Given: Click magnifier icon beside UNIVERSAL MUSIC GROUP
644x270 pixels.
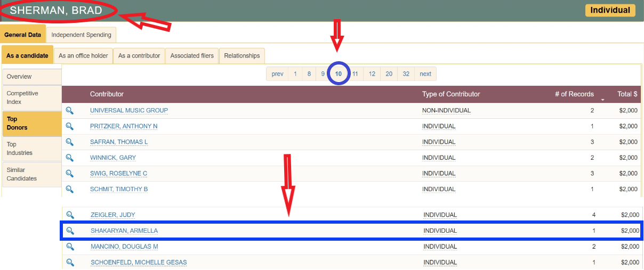Looking at the screenshot, I should [x=69, y=111].
